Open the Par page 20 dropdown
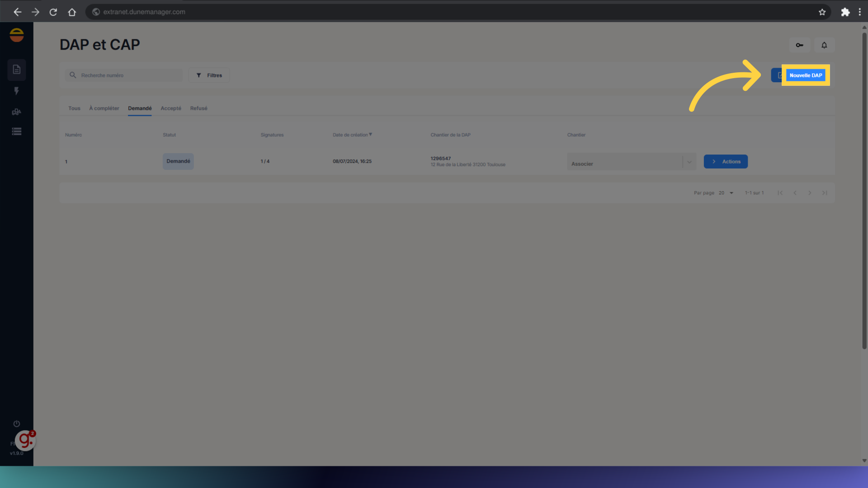868x488 pixels. pos(726,193)
